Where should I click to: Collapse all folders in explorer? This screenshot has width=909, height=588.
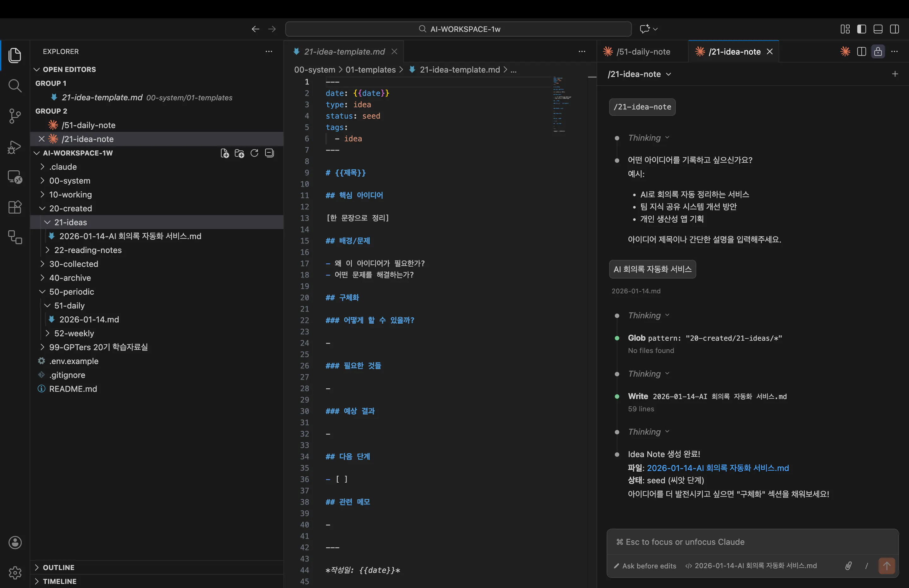[x=269, y=153]
